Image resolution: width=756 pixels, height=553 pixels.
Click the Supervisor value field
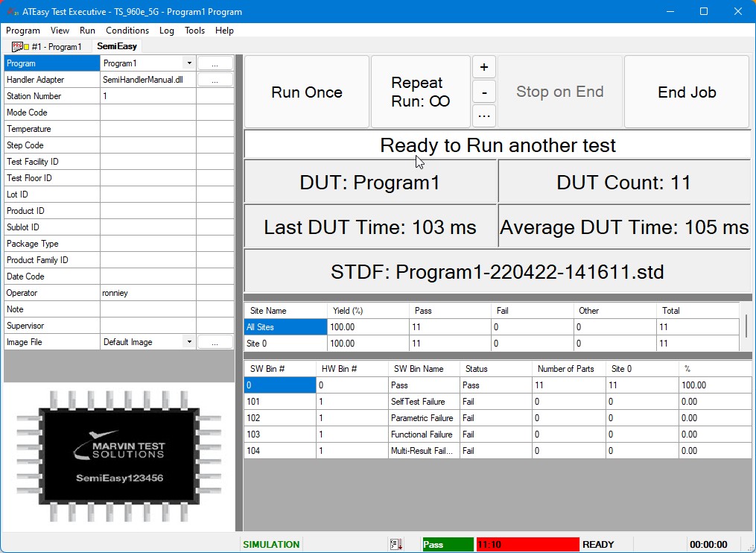pos(148,326)
